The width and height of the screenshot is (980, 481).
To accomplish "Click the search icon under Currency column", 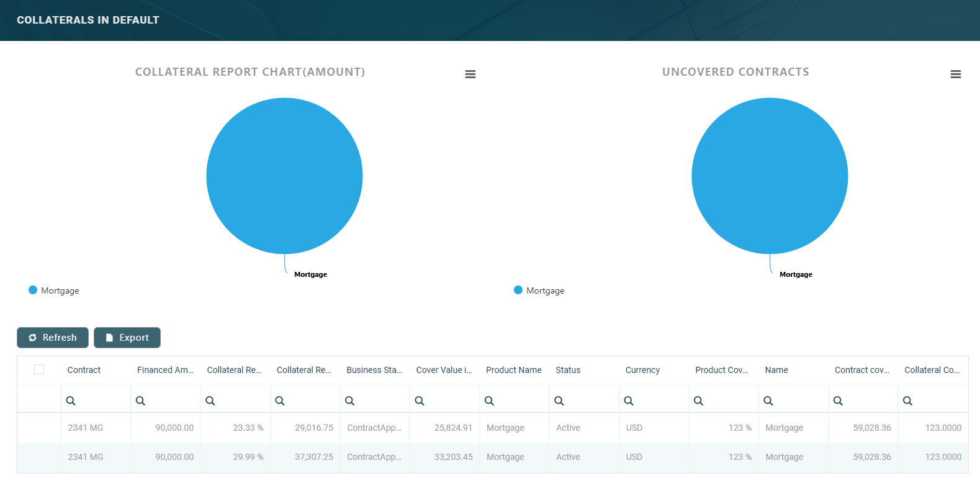I will tap(629, 401).
